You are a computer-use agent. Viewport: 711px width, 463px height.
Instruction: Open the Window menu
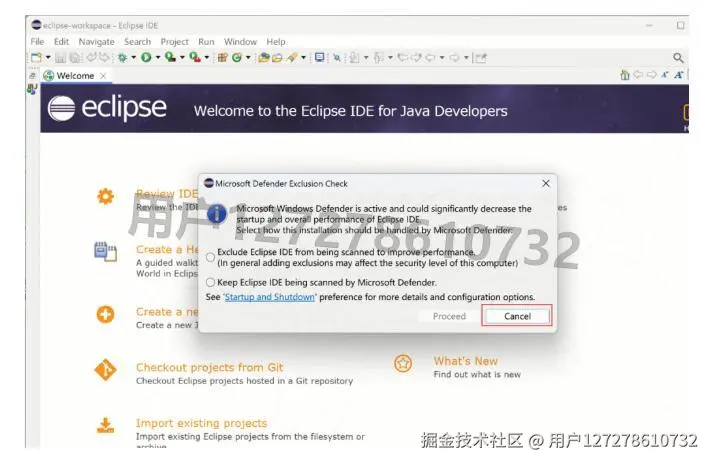point(240,42)
